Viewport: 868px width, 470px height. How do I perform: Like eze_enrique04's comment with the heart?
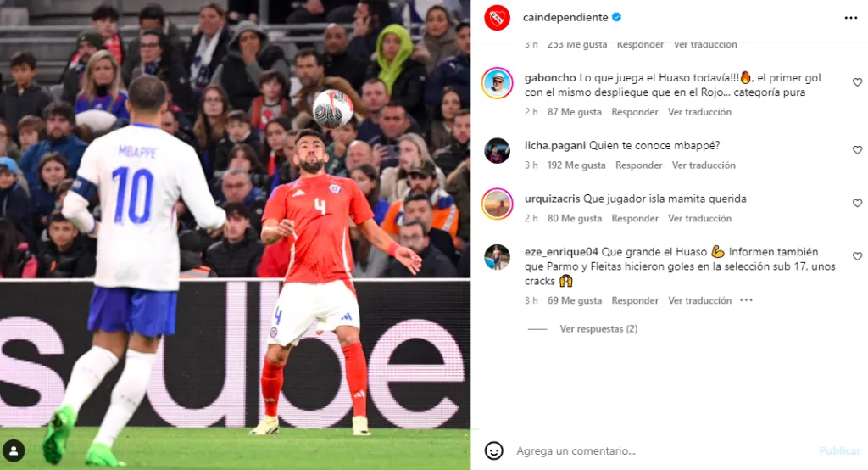(857, 256)
